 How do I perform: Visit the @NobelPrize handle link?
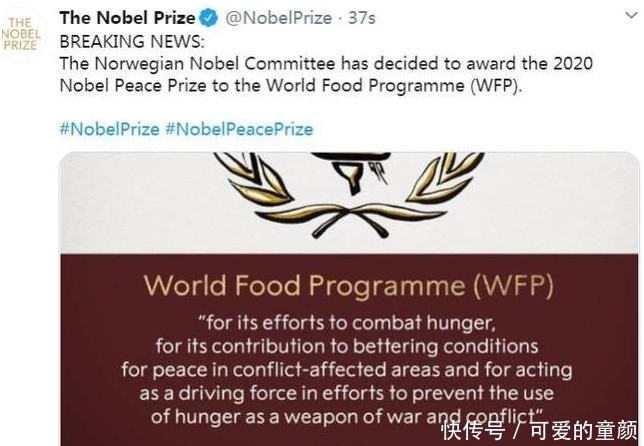(278, 18)
